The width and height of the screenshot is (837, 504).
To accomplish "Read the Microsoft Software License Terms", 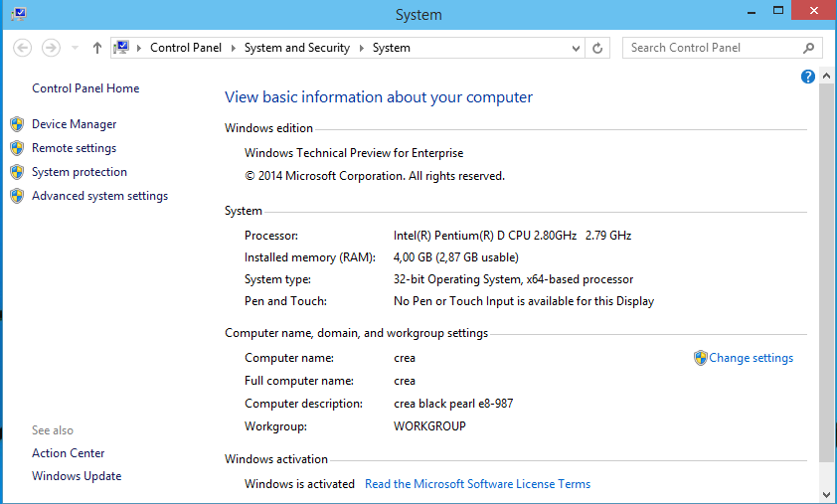I will point(477,484).
